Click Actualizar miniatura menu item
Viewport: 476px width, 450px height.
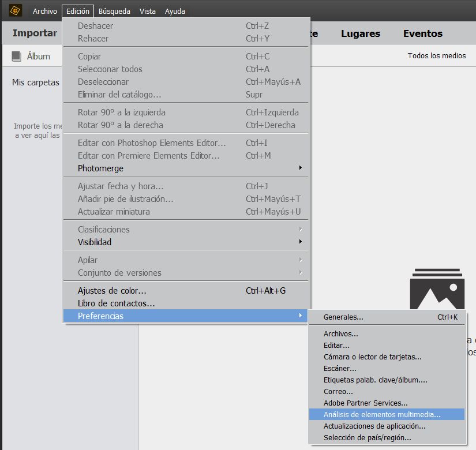pyautogui.click(x=186, y=212)
